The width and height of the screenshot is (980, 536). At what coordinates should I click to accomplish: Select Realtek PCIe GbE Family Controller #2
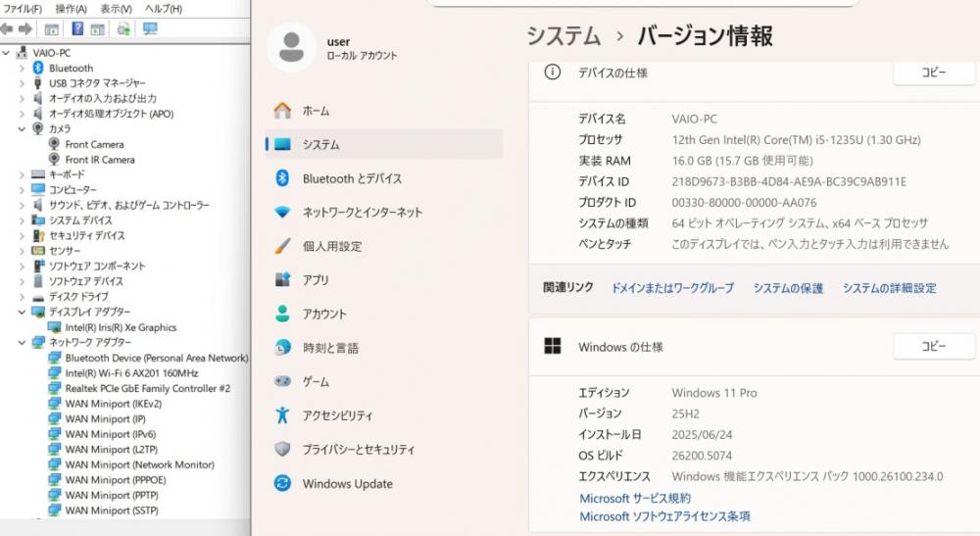[148, 389]
